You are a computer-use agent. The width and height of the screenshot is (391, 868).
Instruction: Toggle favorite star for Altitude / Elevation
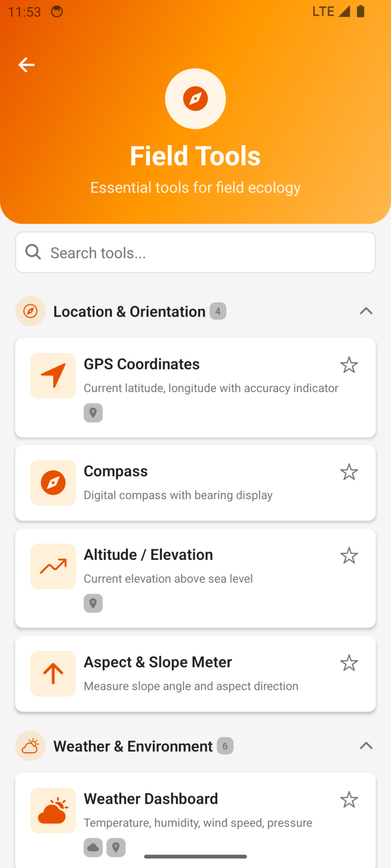[x=349, y=556]
